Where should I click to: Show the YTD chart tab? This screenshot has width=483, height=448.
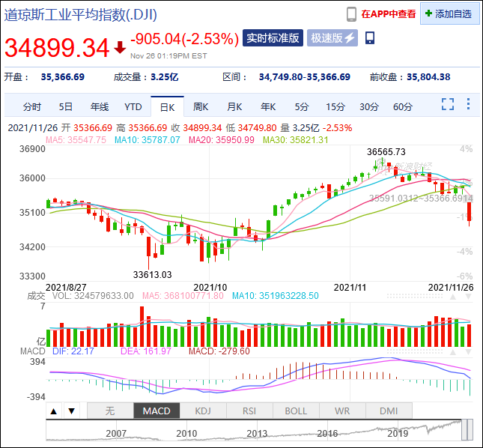(x=133, y=107)
